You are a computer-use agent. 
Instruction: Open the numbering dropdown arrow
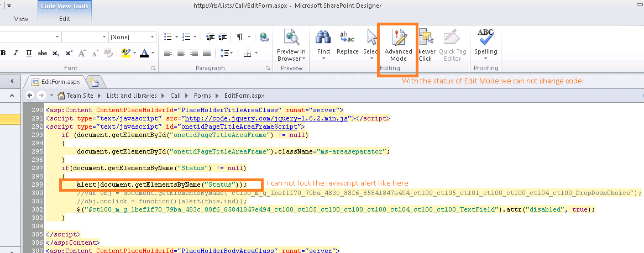coord(195,37)
